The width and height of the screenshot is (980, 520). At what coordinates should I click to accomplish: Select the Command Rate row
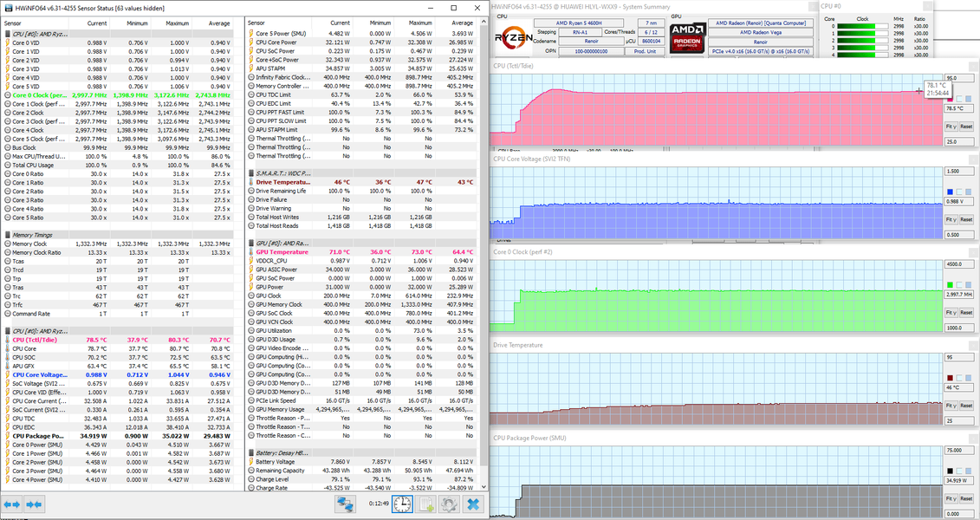tap(118, 314)
